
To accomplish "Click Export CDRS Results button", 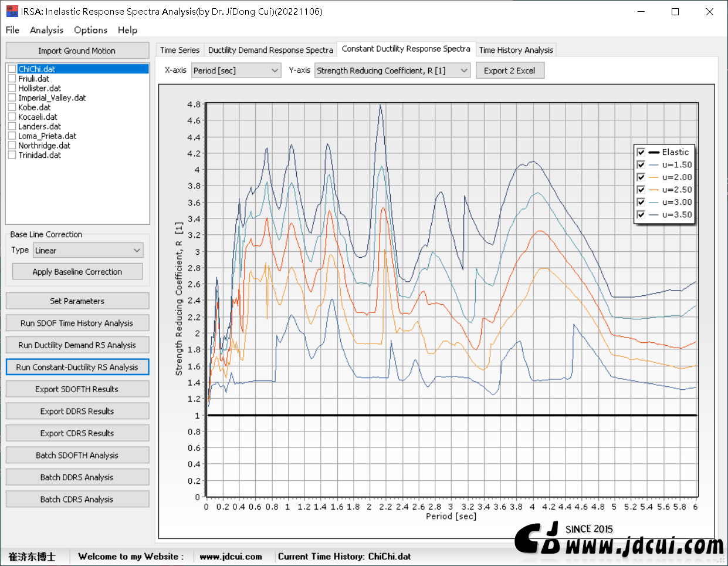I will pos(77,433).
